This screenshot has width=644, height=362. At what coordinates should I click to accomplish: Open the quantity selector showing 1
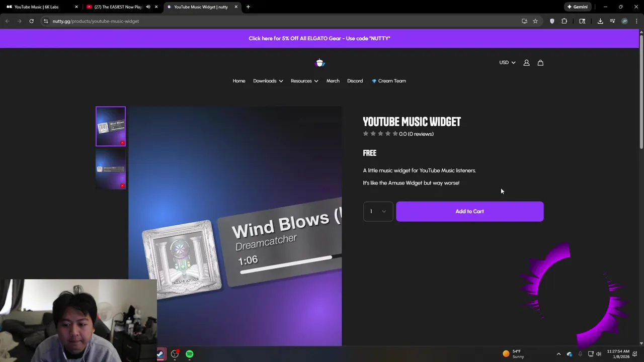pos(378,212)
